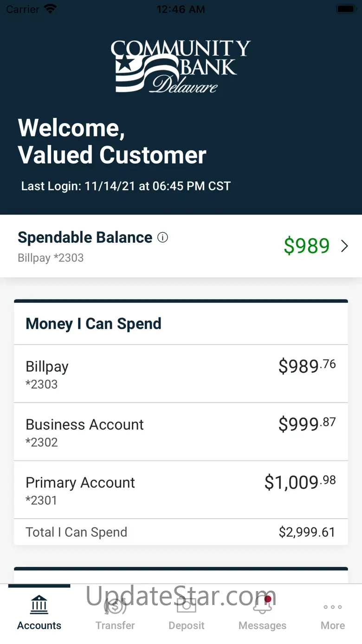Tap the Wi-Fi status bar icon
Screen dimensions: 362x644
pyautogui.click(x=50, y=9)
